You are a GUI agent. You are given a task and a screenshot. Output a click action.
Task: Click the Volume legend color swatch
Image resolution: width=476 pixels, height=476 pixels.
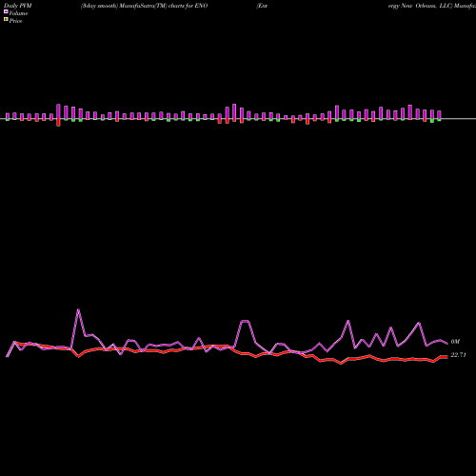[x=6, y=11]
